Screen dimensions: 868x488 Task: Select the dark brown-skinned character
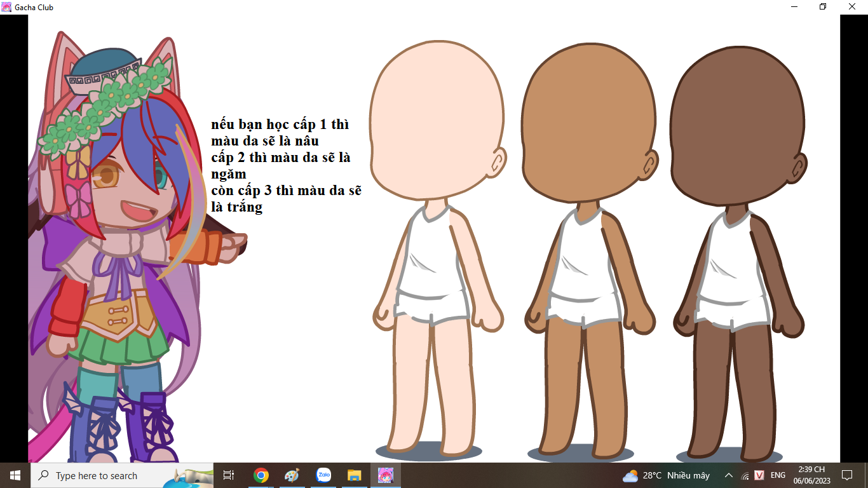tap(737, 254)
